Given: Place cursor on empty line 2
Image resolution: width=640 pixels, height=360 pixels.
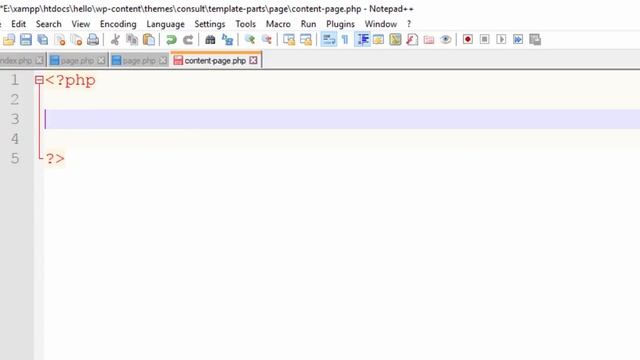Looking at the screenshot, I should tap(342, 100).
